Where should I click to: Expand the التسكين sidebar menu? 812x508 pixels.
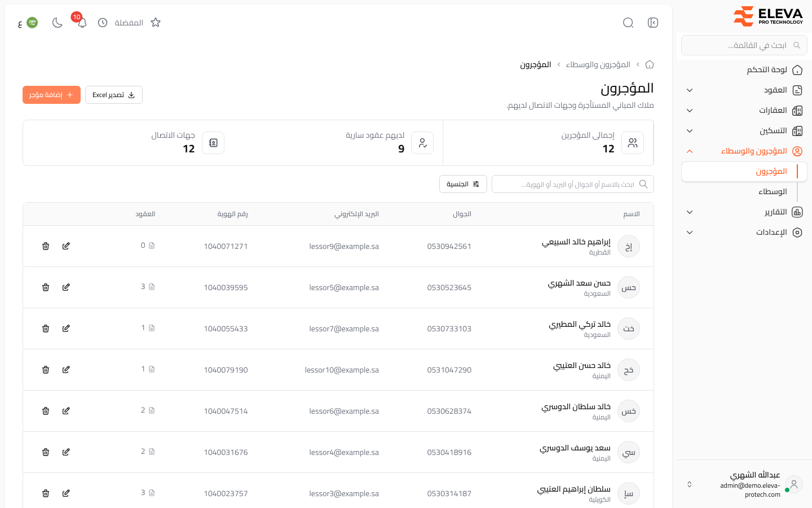(744, 131)
